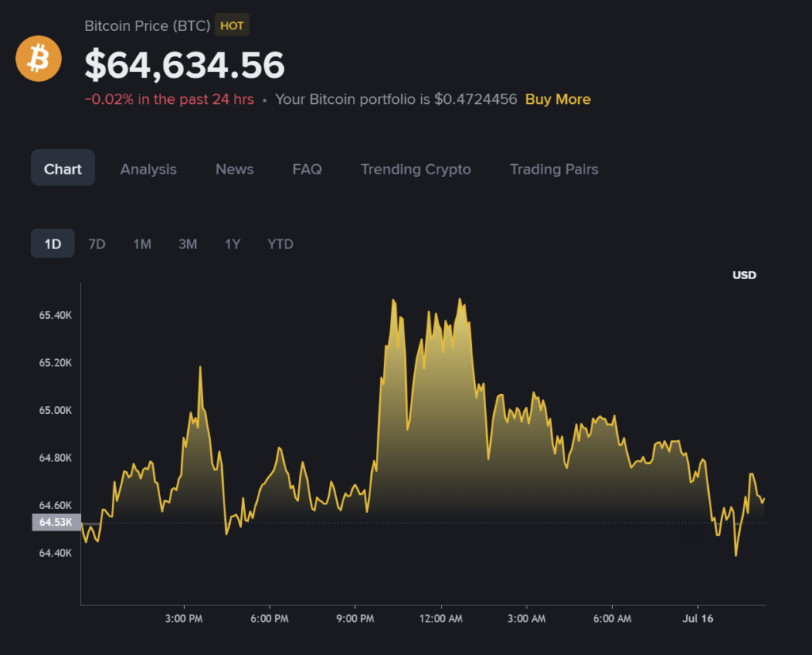Select the 1D time range
The image size is (812, 655).
[x=53, y=243]
